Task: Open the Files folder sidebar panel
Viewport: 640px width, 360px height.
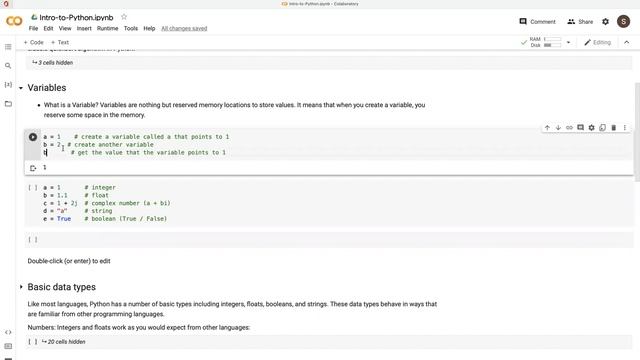Action: 8,104
